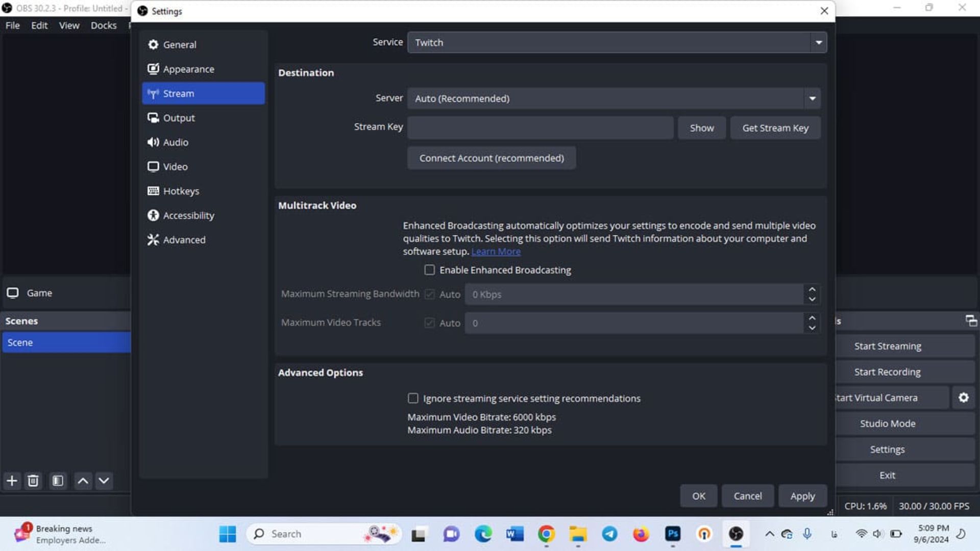Image resolution: width=980 pixels, height=551 pixels.
Task: Pop out the Controls dock icon
Action: pos(971,321)
